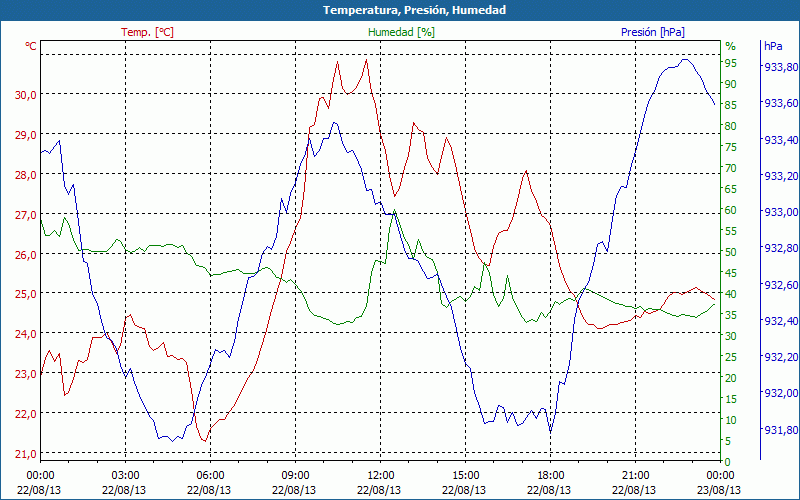Click the '15:00' time axis label
Viewport: 800px width, 500px height.
click(x=465, y=476)
